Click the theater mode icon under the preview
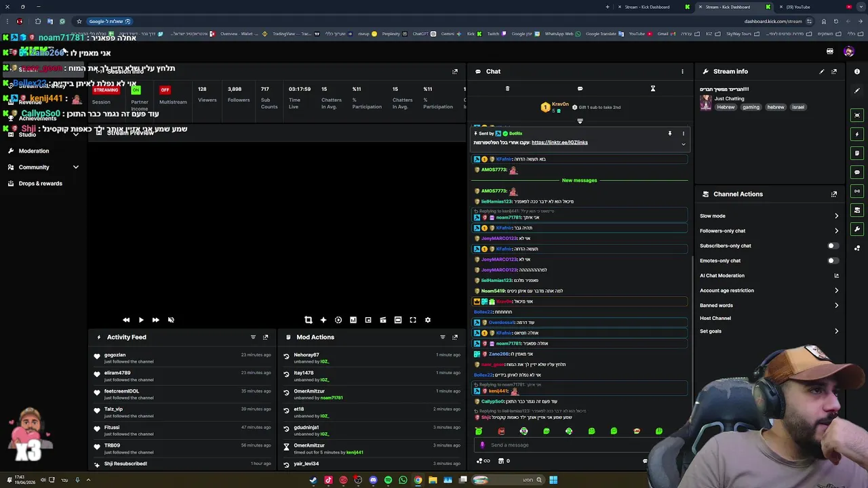This screenshot has height=488, width=868. tap(398, 320)
